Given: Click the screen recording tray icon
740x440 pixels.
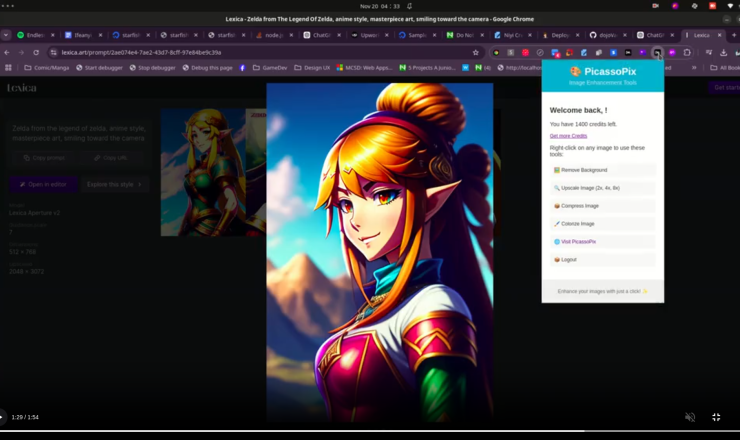Looking at the screenshot, I should coord(656,6).
